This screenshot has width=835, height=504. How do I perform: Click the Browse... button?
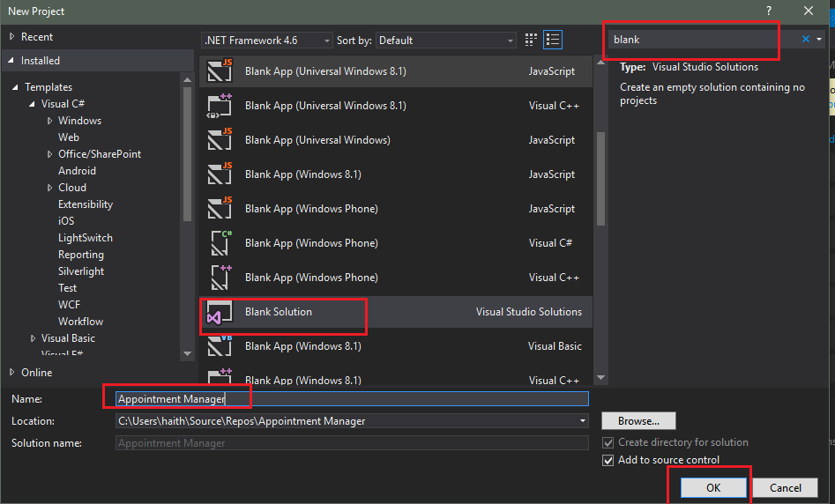click(638, 421)
